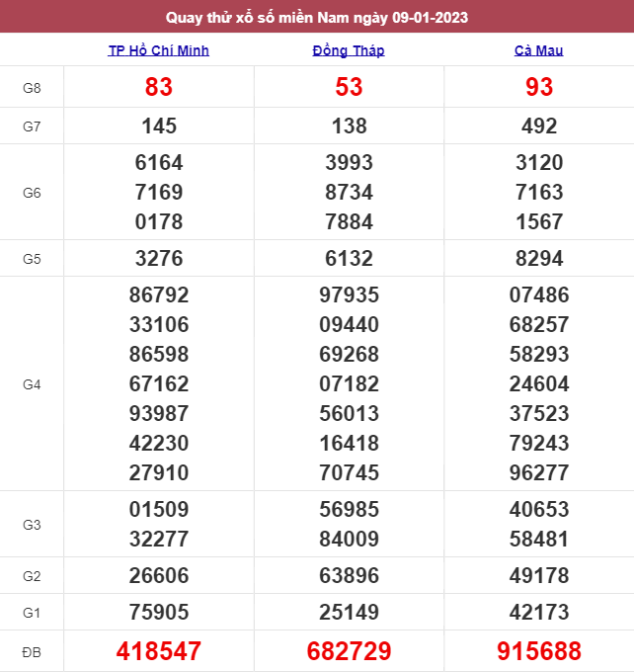Viewport: 634px width, 672px height.
Task: Click special prize number 682729
Action: pyautogui.click(x=349, y=651)
